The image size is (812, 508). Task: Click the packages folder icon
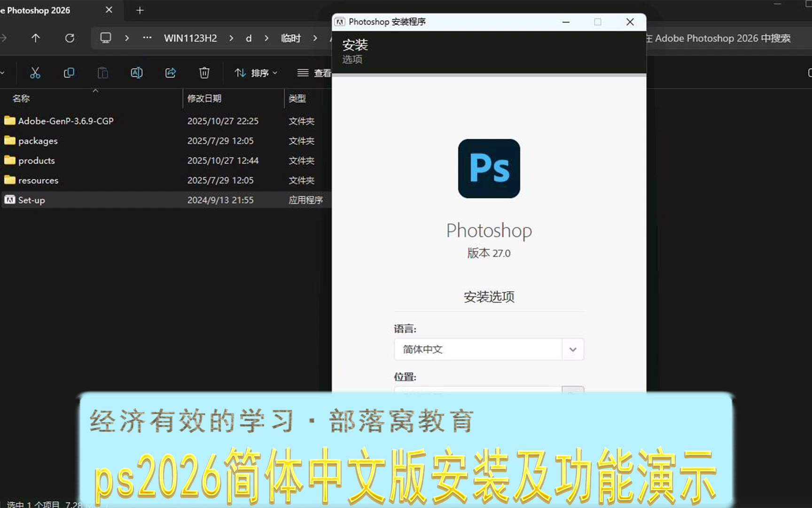10,141
